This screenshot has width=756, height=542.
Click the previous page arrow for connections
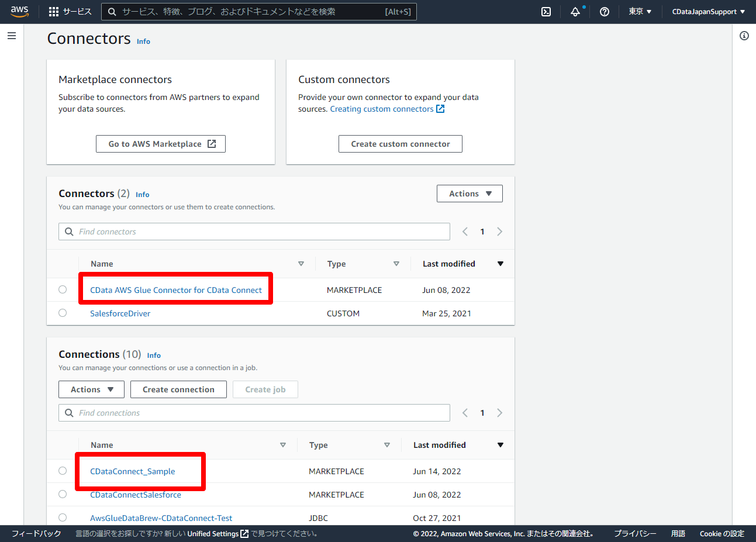465,413
